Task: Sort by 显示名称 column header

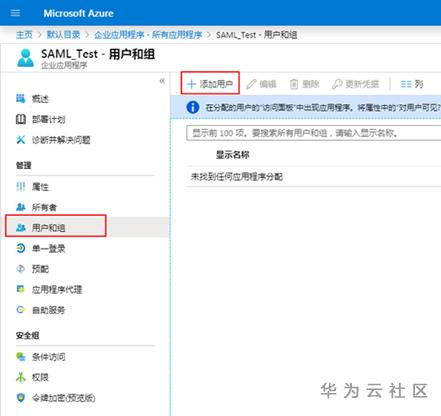Action: (x=233, y=155)
